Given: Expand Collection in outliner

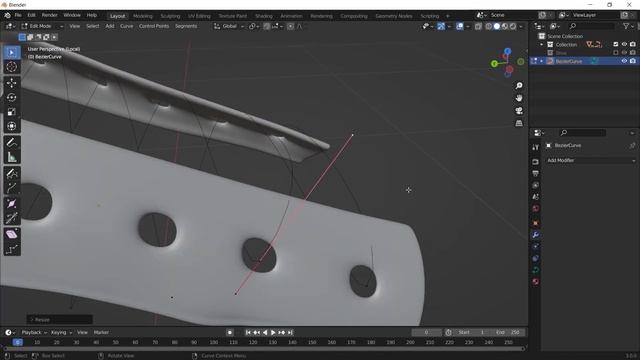Looking at the screenshot, I should click(542, 44).
